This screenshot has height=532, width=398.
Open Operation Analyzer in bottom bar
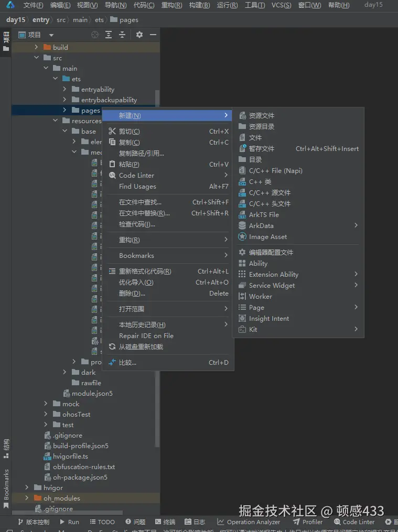pyautogui.click(x=249, y=522)
